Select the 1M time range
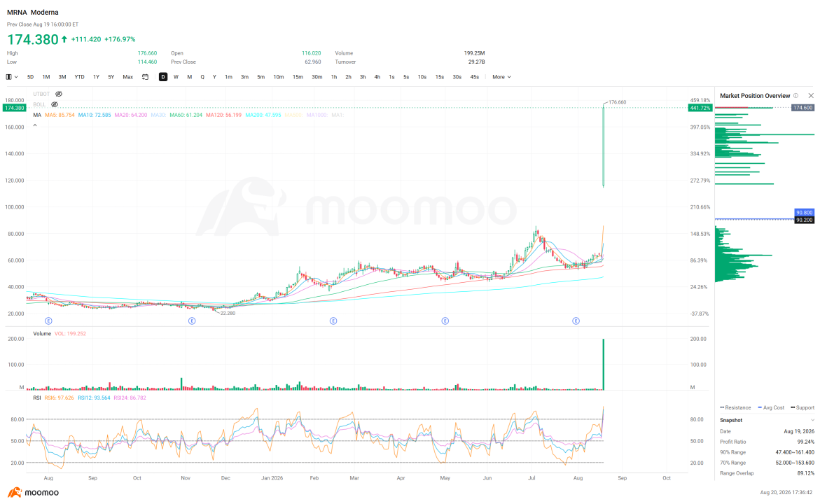This screenshot has height=504, width=820. click(x=46, y=77)
